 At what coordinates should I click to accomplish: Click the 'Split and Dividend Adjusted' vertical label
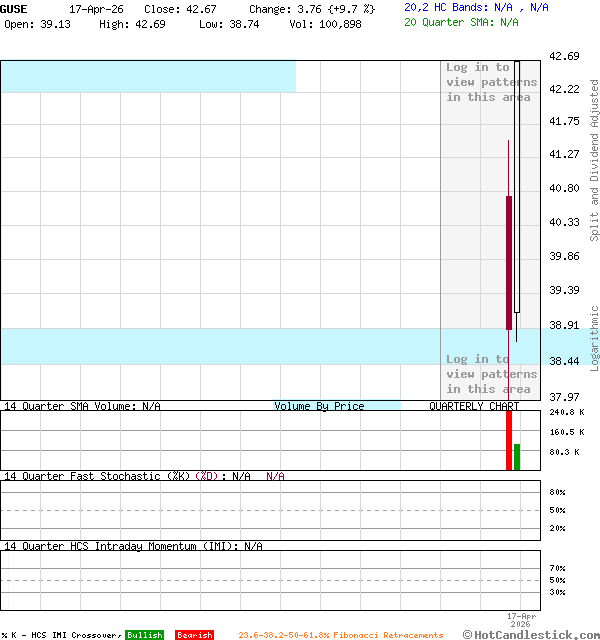coord(594,160)
